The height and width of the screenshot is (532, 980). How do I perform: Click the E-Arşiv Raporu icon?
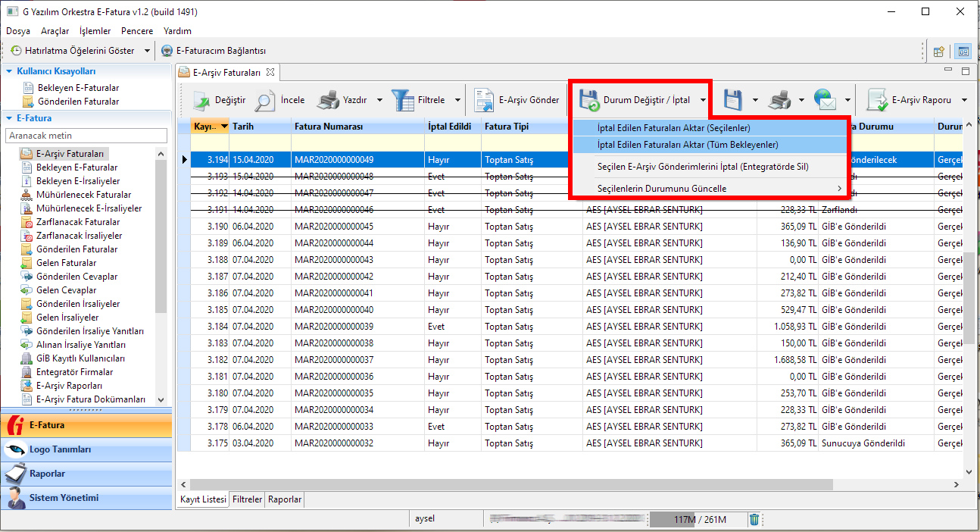pyautogui.click(x=877, y=100)
